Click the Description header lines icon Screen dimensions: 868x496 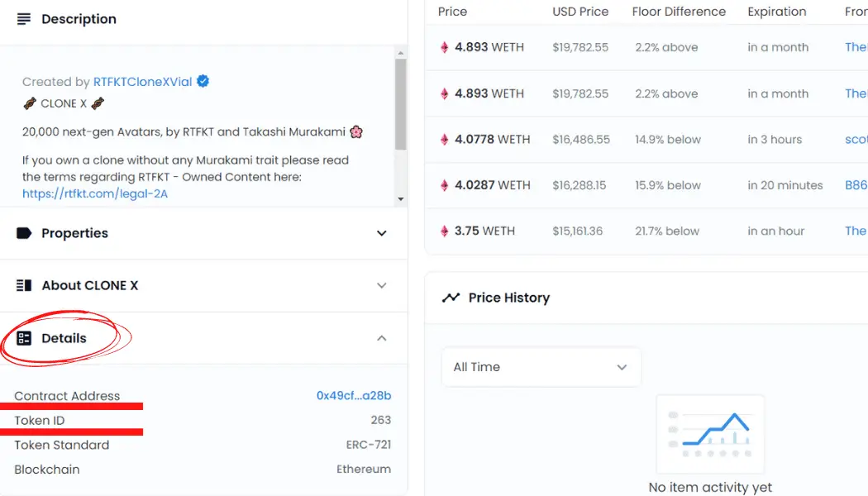(24, 19)
